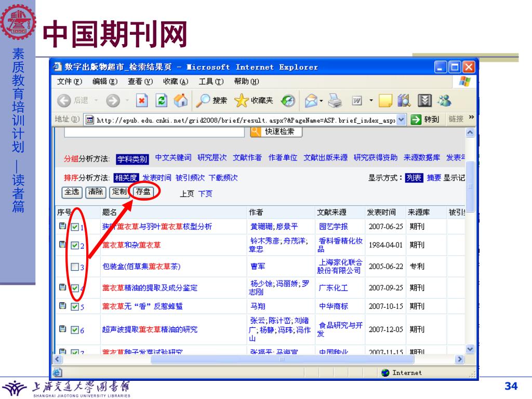
Task: Expand the 链接 links toolbar chevron
Action: [471, 117]
